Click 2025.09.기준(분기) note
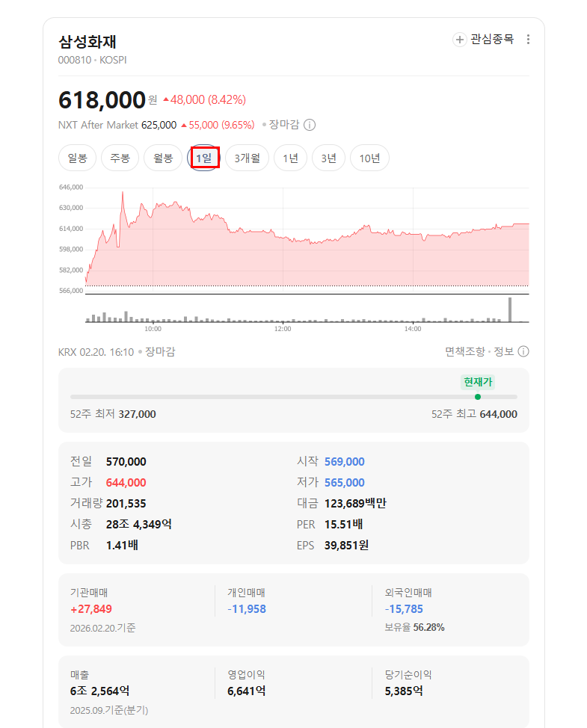The width and height of the screenshot is (587, 728). (109, 710)
